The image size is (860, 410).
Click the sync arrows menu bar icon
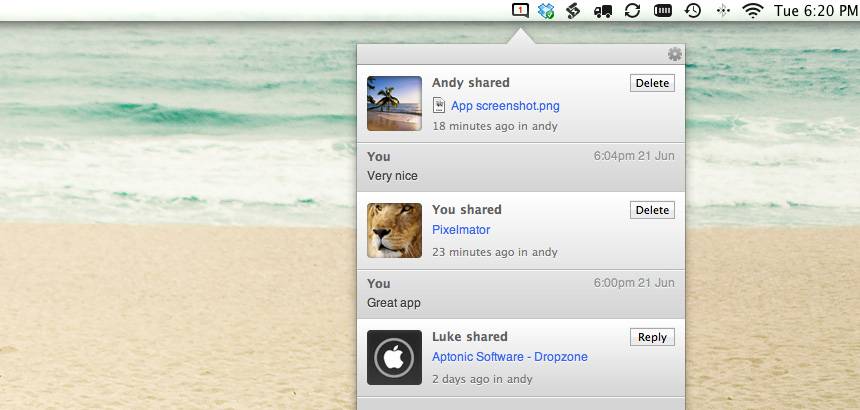tap(632, 11)
